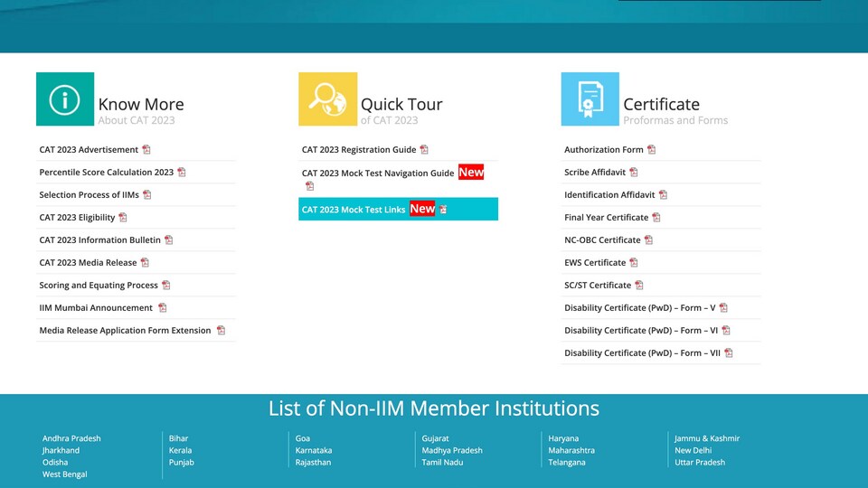This screenshot has width=868, height=488.
Task: Select Odisha in institutions list
Action: 55,462
